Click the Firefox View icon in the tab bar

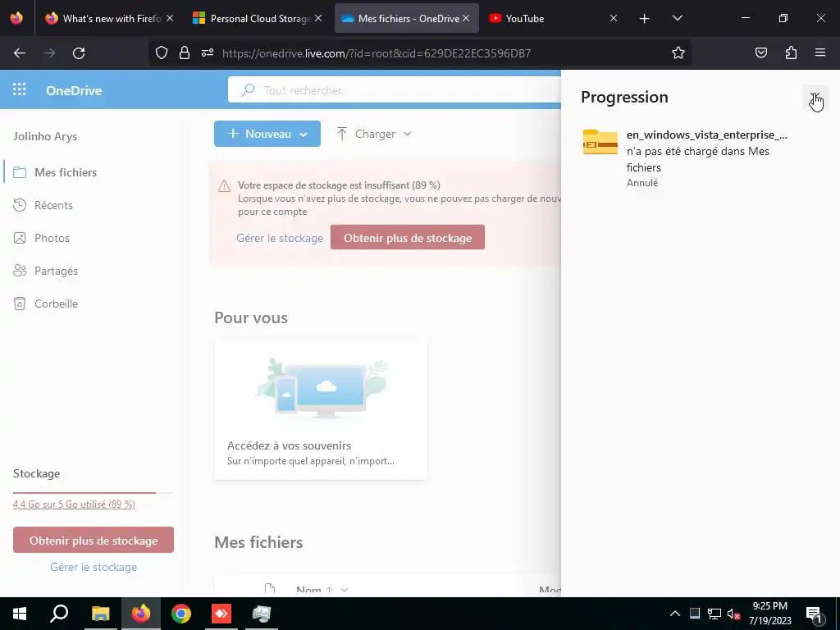(x=16, y=18)
